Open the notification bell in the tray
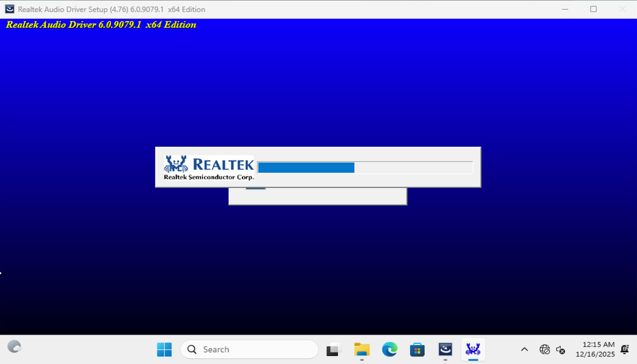637x364 pixels. click(624, 350)
